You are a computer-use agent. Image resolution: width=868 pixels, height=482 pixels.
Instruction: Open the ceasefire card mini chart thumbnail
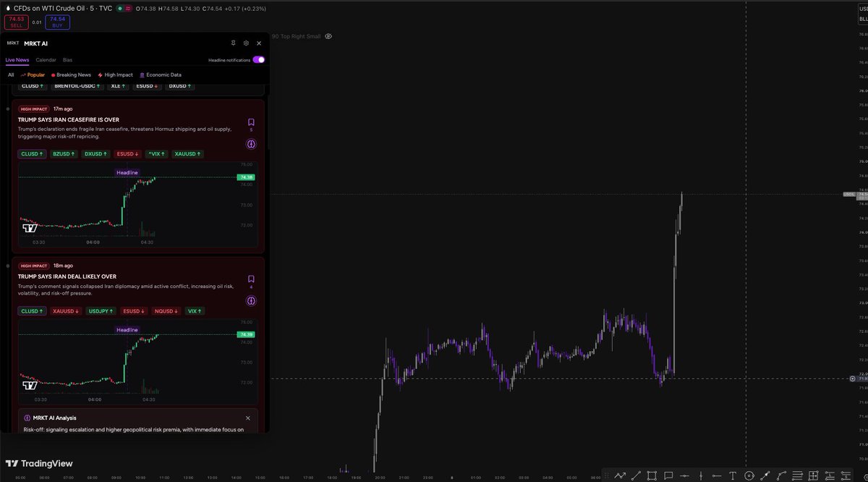[x=137, y=204]
